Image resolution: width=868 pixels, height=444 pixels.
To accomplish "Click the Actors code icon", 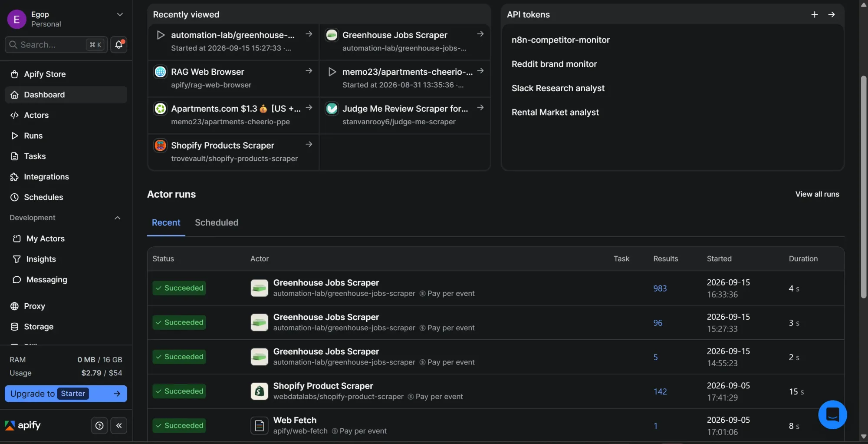I will 14,115.
